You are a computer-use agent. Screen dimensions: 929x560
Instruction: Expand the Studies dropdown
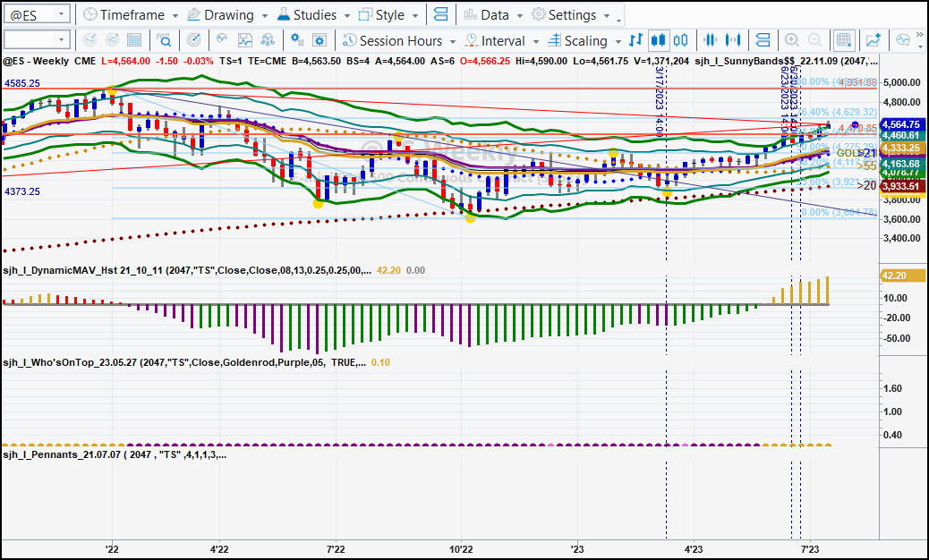click(x=314, y=15)
